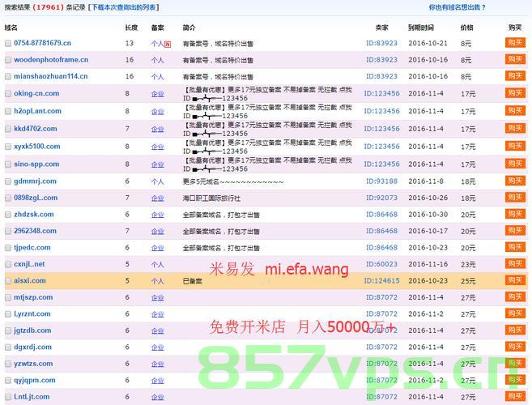This screenshot has height=405, width=532.
Task: Check the box for oking-cn.com
Action: [x=8, y=94]
